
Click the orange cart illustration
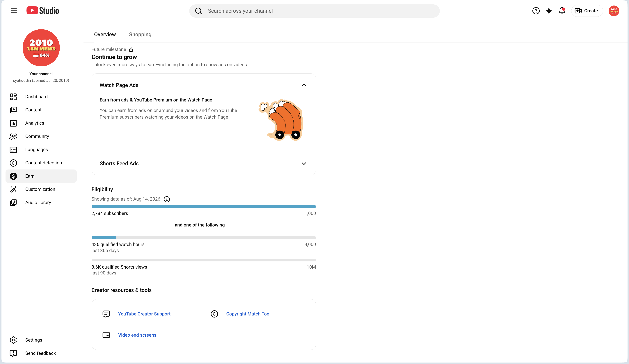281,120
